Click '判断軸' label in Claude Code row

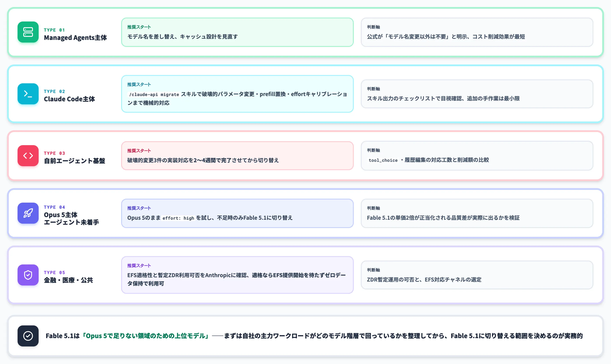point(373,89)
